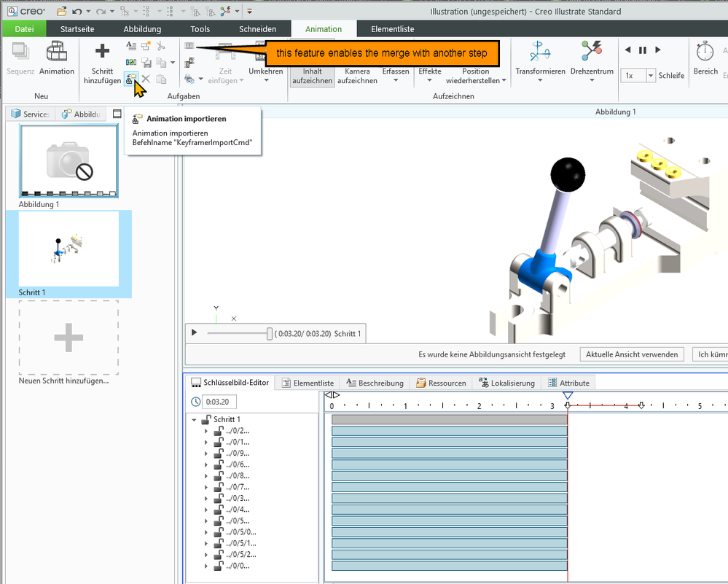Viewport: 728px width, 584px height.
Task: Click the Bereich stopwatch icon
Action: [705, 51]
